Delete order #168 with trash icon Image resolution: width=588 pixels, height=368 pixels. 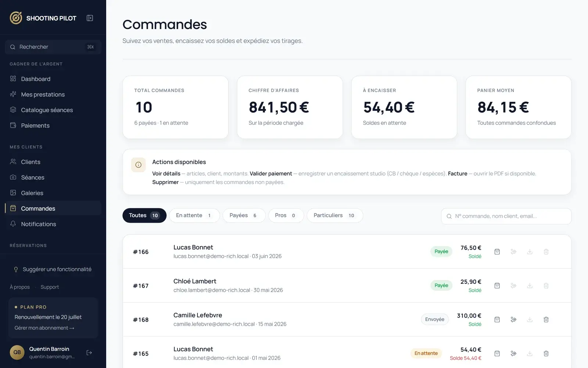coord(546,319)
